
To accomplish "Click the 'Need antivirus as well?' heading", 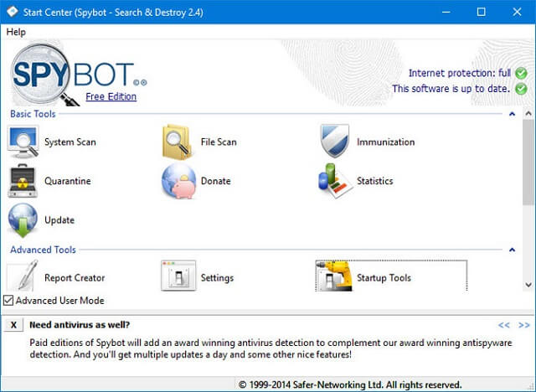I will [x=80, y=325].
